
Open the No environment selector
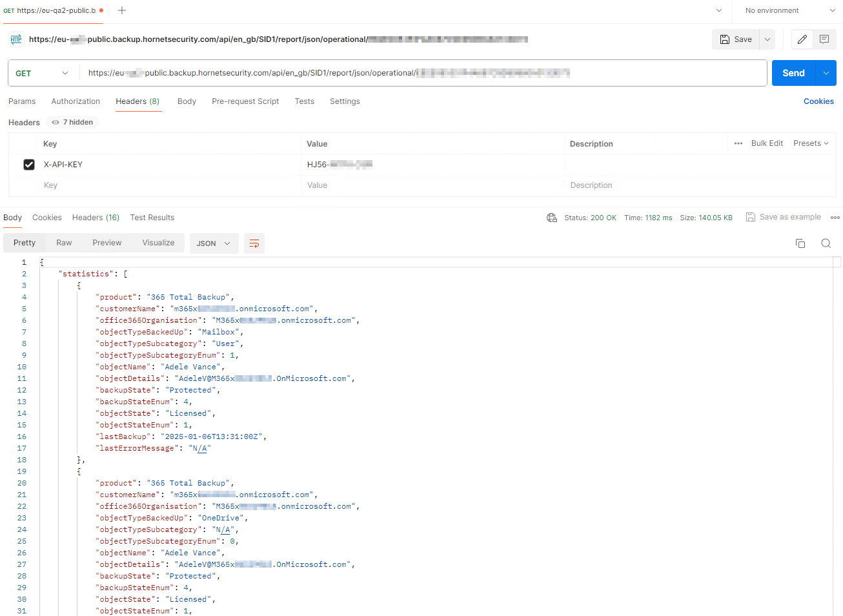pyautogui.click(x=790, y=10)
